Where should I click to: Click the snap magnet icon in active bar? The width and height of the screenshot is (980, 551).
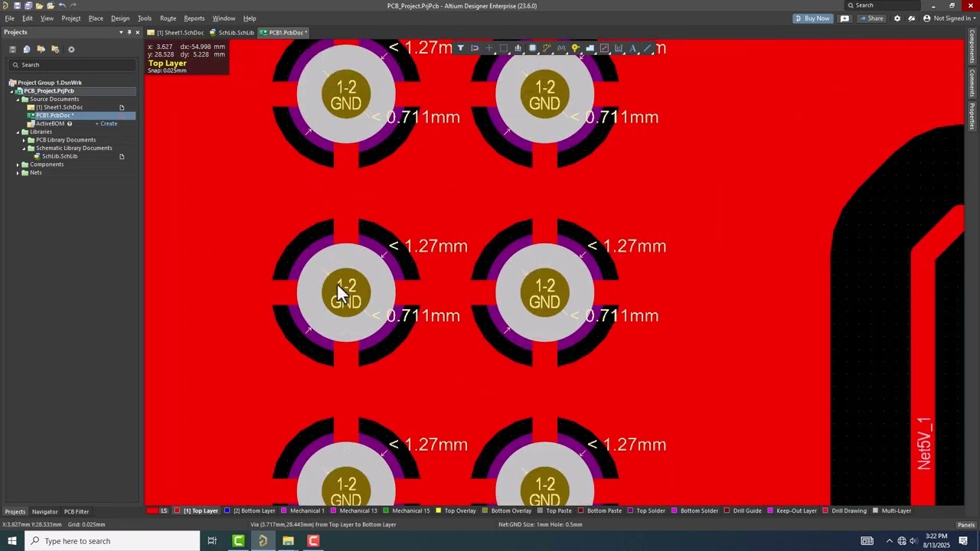pyautogui.click(x=475, y=48)
